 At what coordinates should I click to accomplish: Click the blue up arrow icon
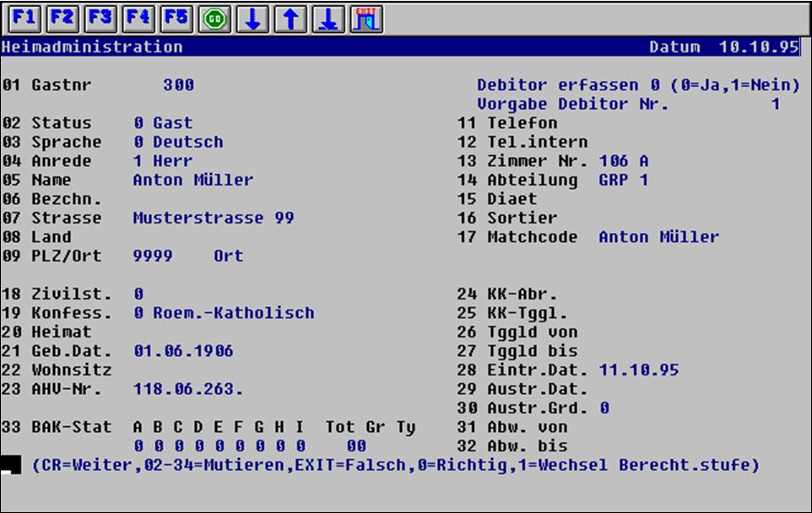pyautogui.click(x=290, y=19)
